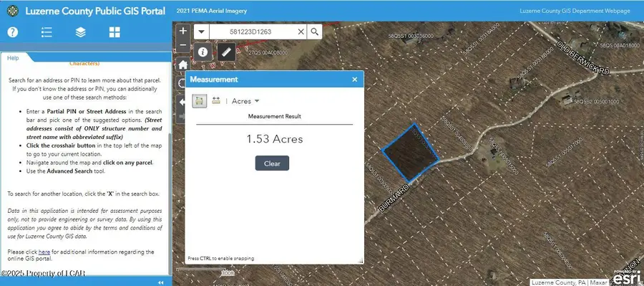This screenshot has height=286, width=644.
Task: Select the area measurement mode
Action: tap(200, 101)
